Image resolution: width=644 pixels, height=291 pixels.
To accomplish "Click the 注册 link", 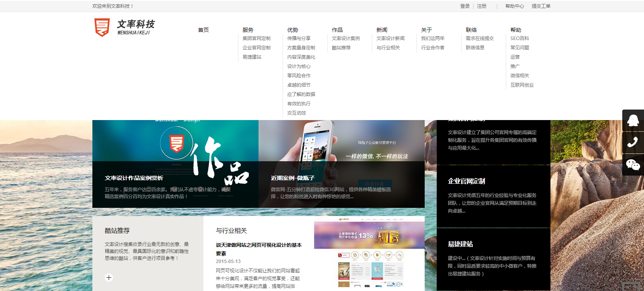I will [482, 6].
